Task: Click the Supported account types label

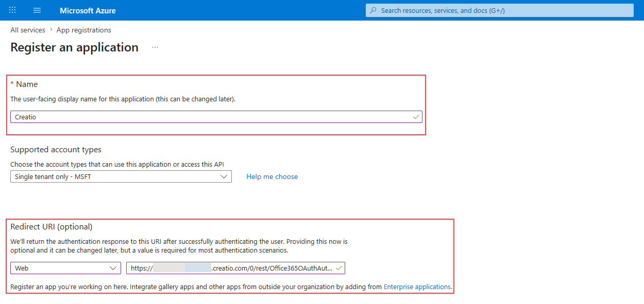Action: [56, 150]
